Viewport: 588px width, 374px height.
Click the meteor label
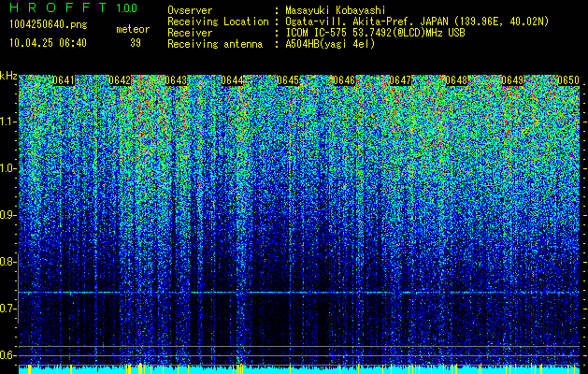(133, 29)
